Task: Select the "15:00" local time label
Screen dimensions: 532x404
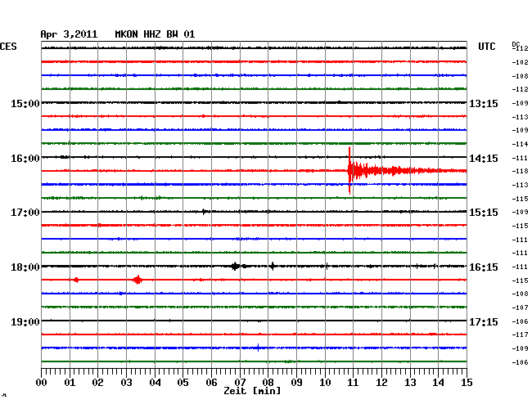Action: tap(25, 104)
